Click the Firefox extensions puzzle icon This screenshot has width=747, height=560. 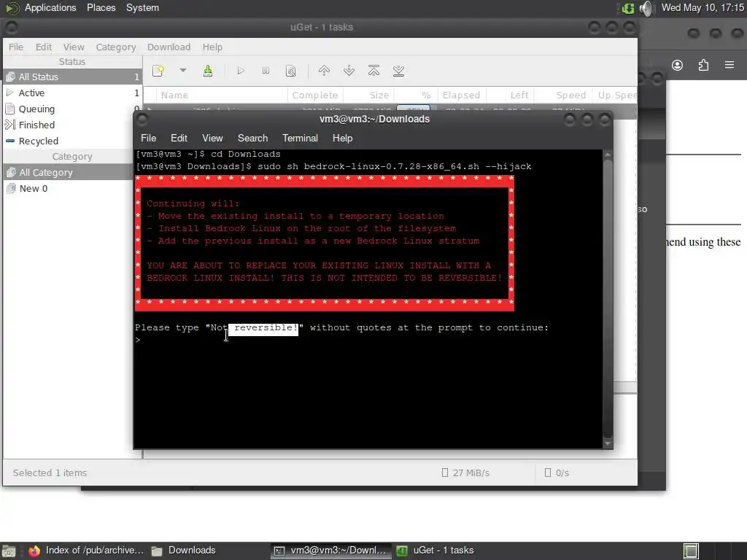click(x=703, y=65)
